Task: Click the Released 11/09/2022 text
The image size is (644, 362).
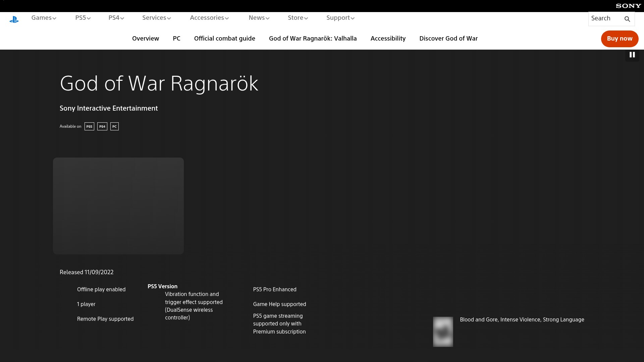Action: point(87,272)
